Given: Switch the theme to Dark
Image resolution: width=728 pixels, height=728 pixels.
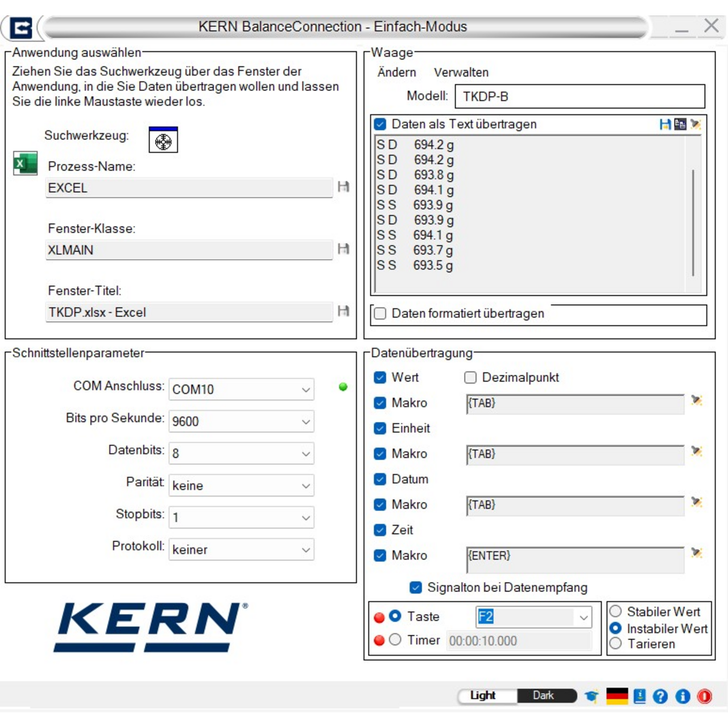Looking at the screenshot, I should point(544,695).
